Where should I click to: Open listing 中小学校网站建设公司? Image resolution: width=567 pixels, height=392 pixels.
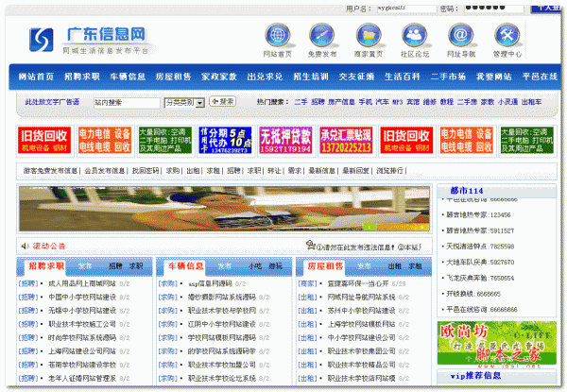click(361, 338)
